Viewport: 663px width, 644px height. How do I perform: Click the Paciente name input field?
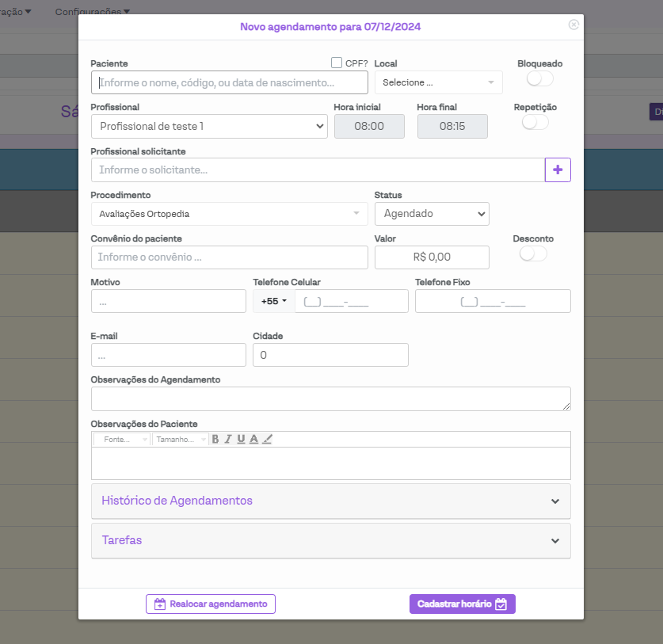click(230, 82)
